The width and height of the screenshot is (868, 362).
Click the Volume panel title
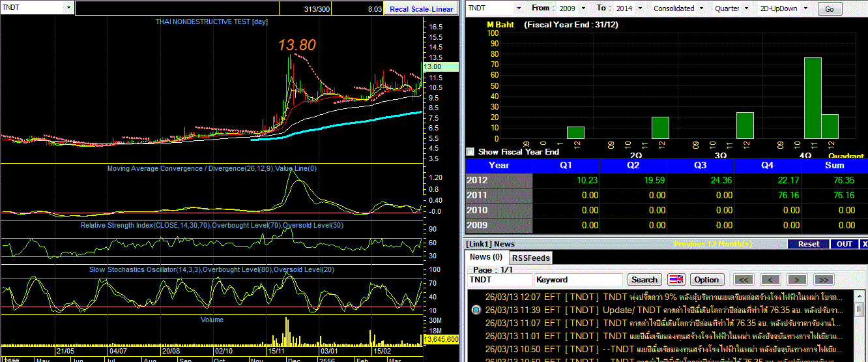tap(212, 320)
